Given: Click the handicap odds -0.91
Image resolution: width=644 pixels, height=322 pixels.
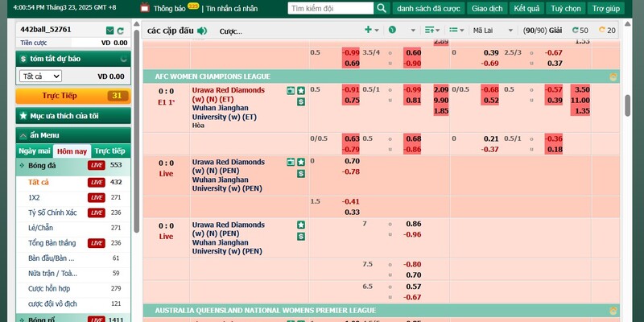Looking at the screenshot, I should coord(351,89).
